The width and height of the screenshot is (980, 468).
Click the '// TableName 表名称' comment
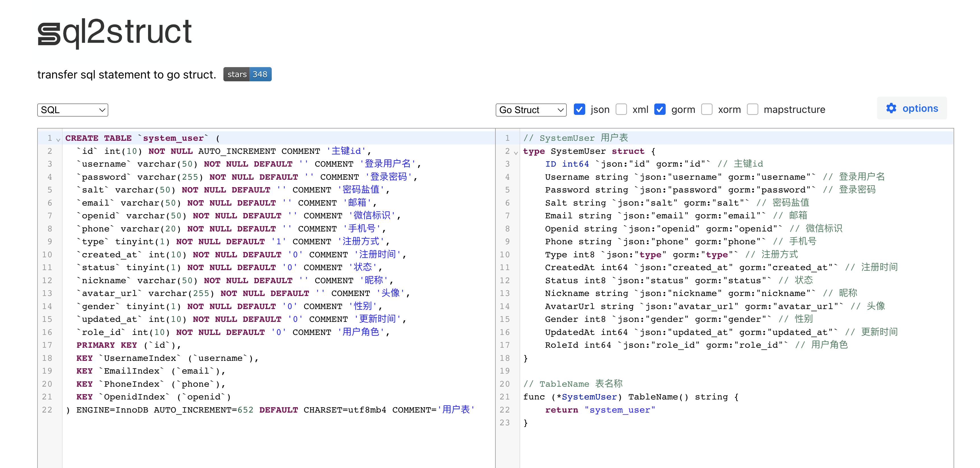click(x=573, y=384)
